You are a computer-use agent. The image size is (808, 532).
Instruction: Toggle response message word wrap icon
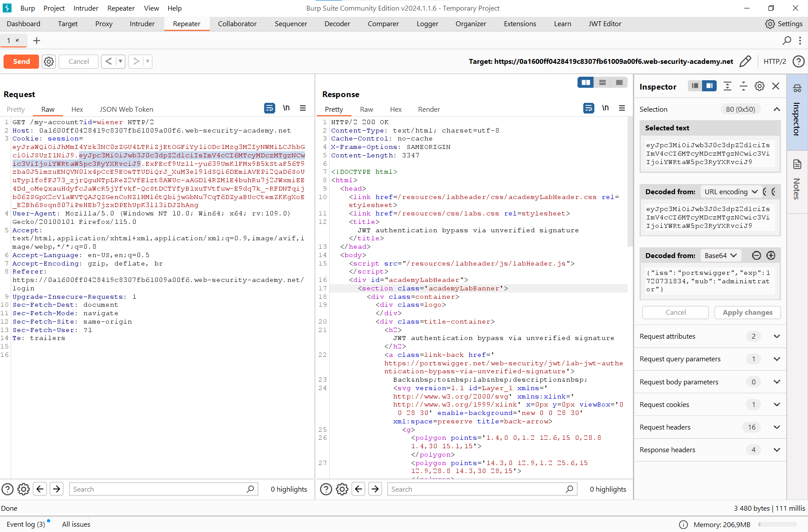pos(589,108)
